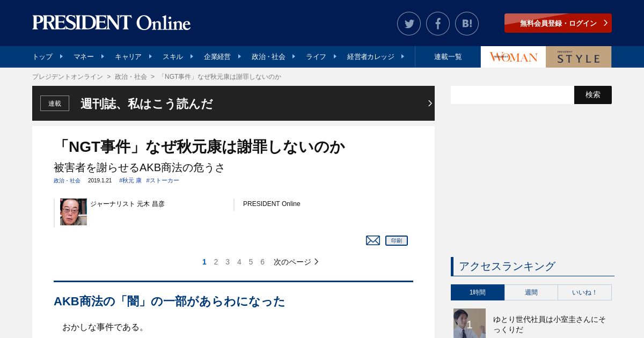
Task: Select pagination page 1
Action: click(x=204, y=262)
